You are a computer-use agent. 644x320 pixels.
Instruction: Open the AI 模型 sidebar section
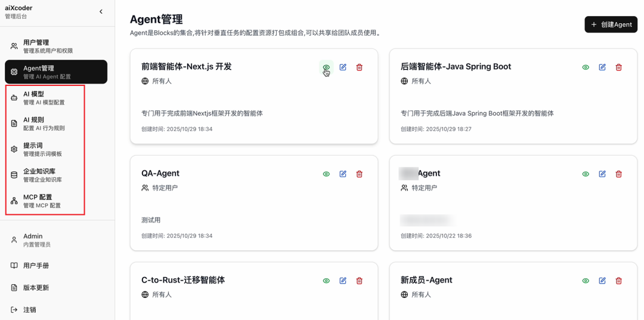[x=45, y=98]
